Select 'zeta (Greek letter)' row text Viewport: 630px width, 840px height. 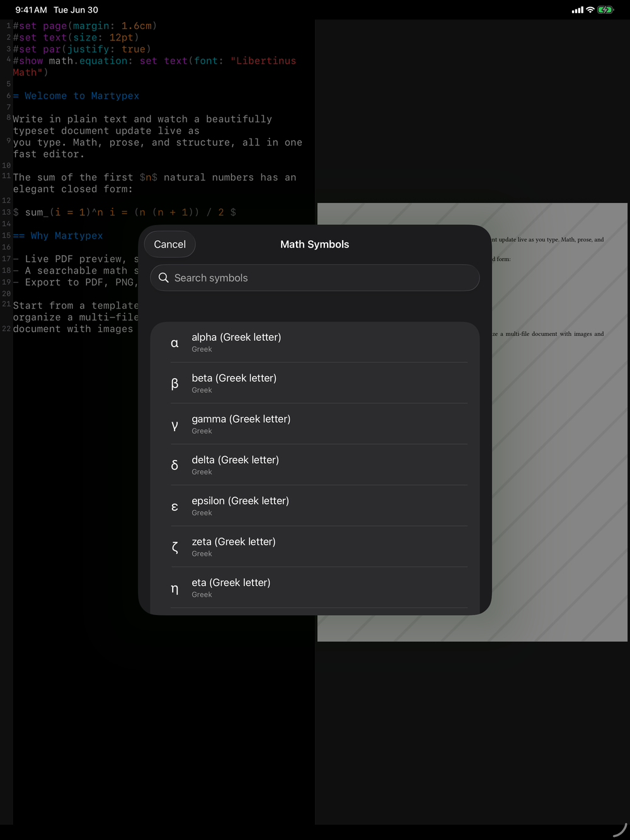pyautogui.click(x=233, y=542)
